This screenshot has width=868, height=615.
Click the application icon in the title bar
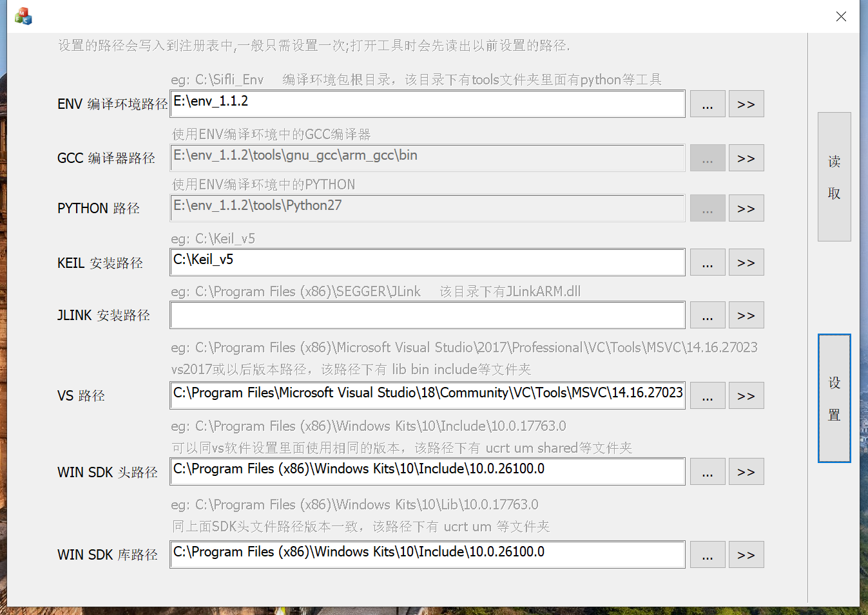click(x=24, y=16)
